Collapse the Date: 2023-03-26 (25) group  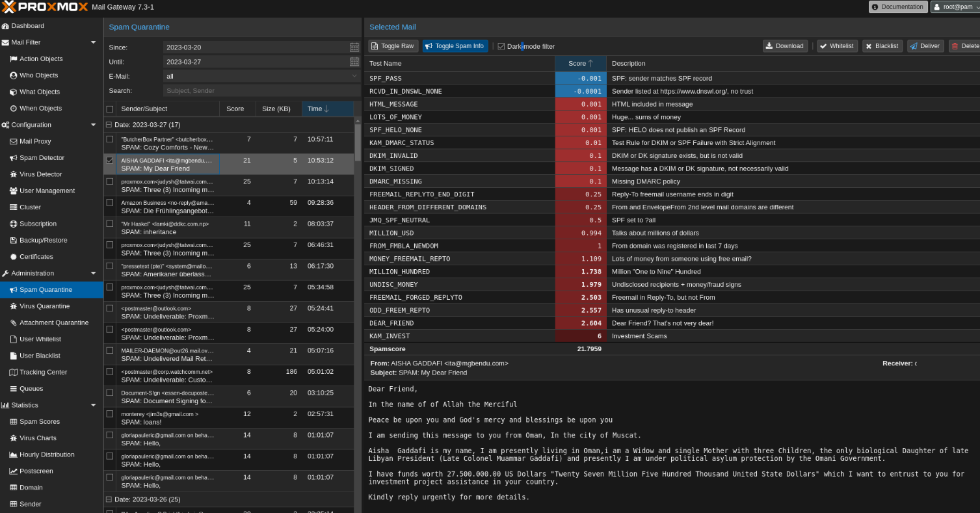click(109, 499)
